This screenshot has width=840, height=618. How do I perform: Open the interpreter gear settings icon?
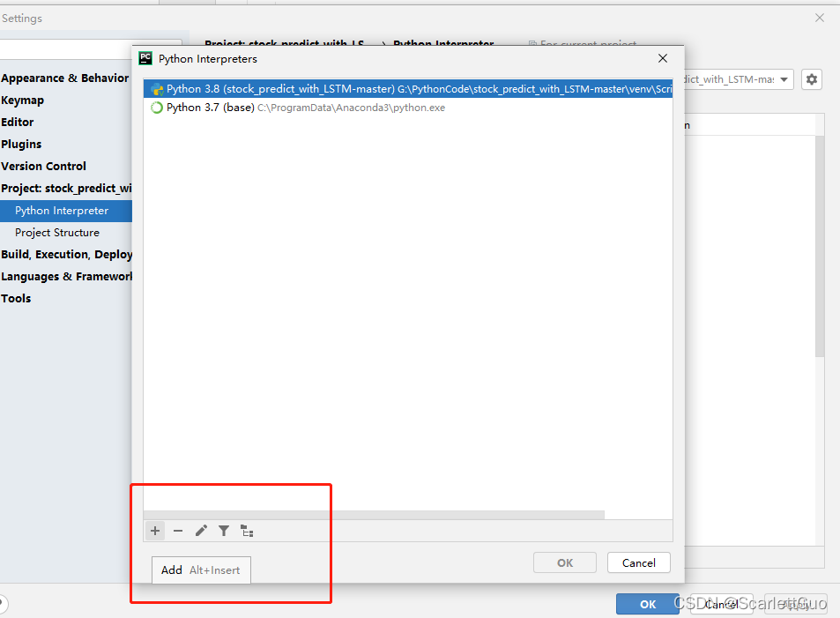coord(812,79)
